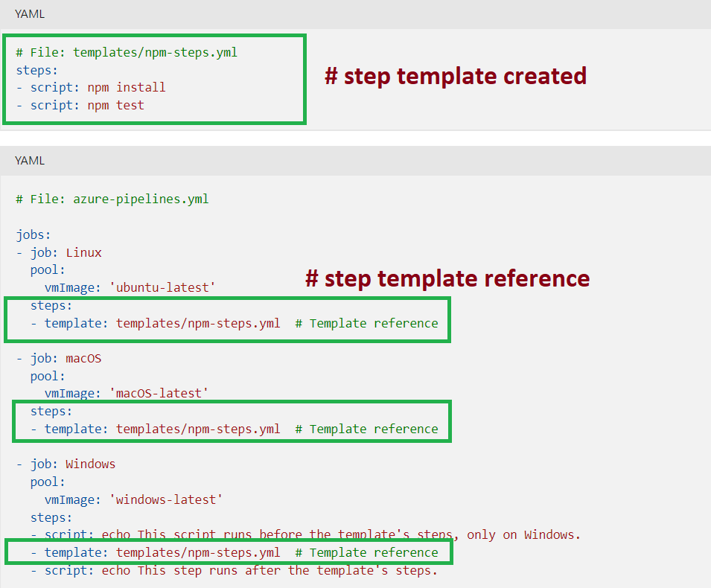Viewport: 711px width, 588px height.
Task: Click the template reference line in the Windows job
Action: point(235,552)
